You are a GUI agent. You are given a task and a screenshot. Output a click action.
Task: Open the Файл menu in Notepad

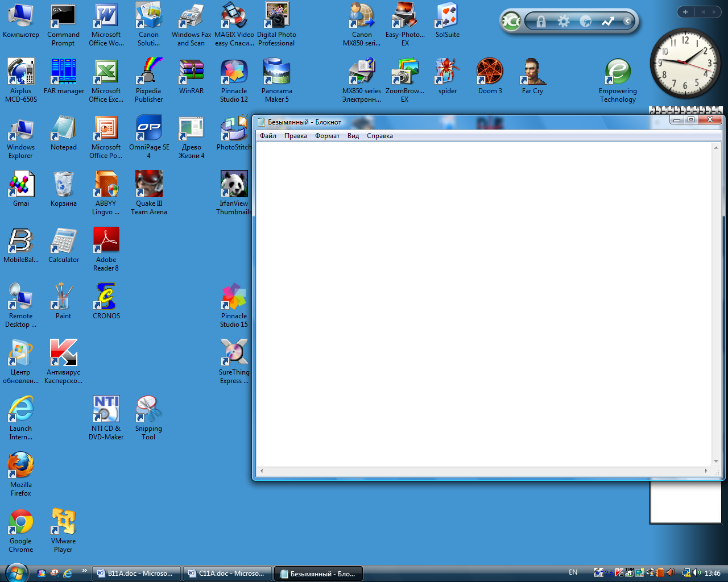[268, 136]
